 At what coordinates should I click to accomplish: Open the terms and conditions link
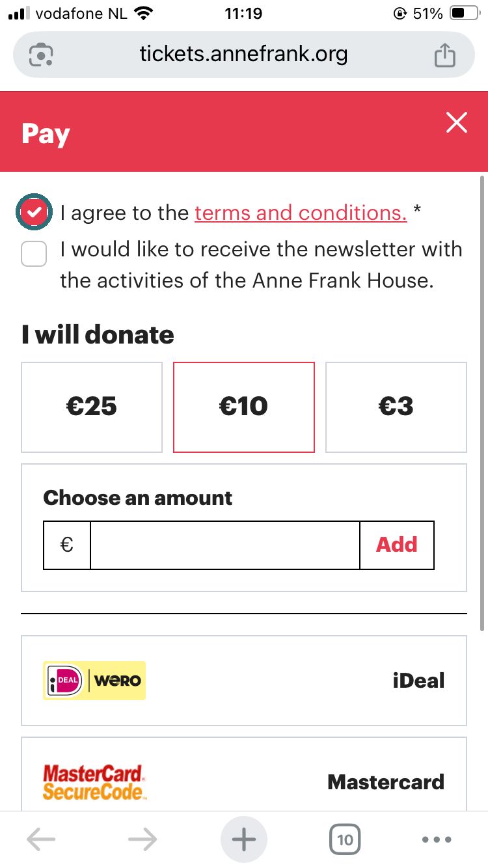point(301,213)
